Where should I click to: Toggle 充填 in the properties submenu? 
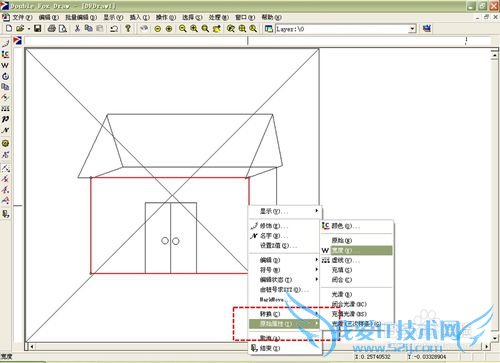coord(357,270)
